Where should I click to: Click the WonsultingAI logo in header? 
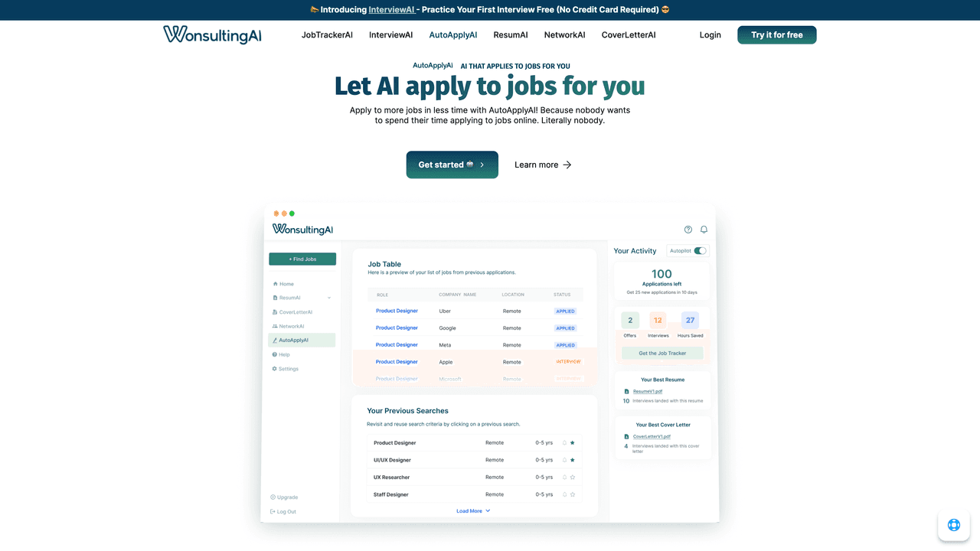[x=212, y=34]
